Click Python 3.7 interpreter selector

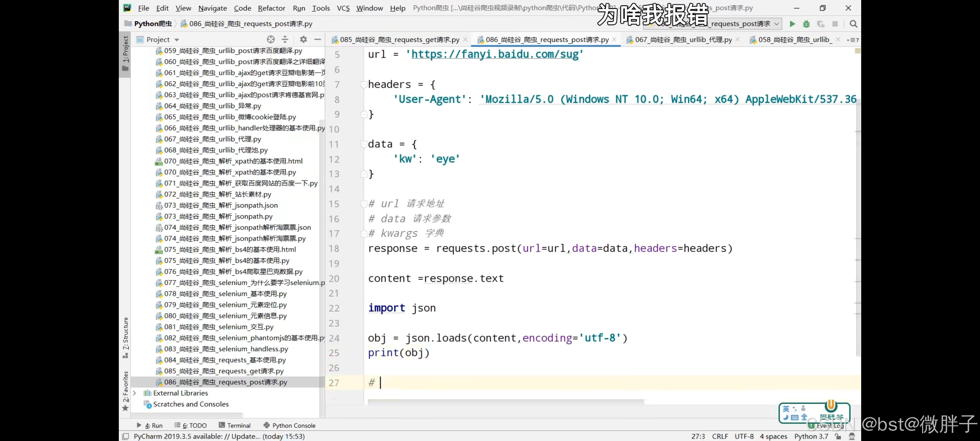[x=811, y=437]
